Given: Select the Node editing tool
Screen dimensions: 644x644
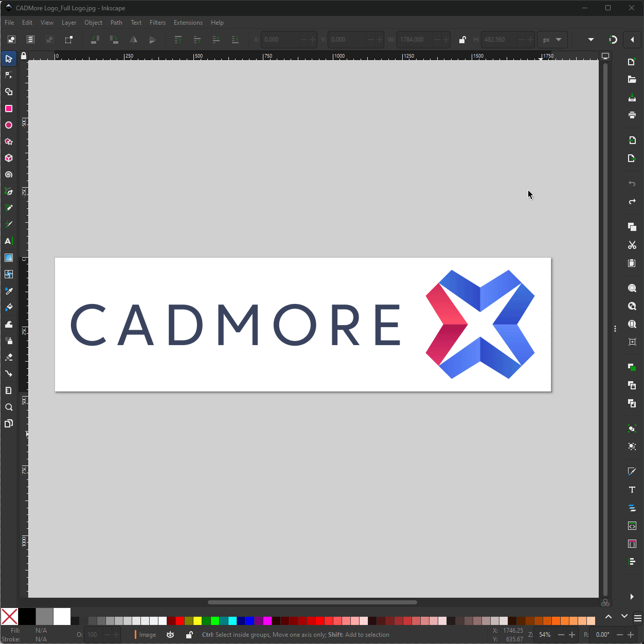Looking at the screenshot, I should tap(9, 75).
